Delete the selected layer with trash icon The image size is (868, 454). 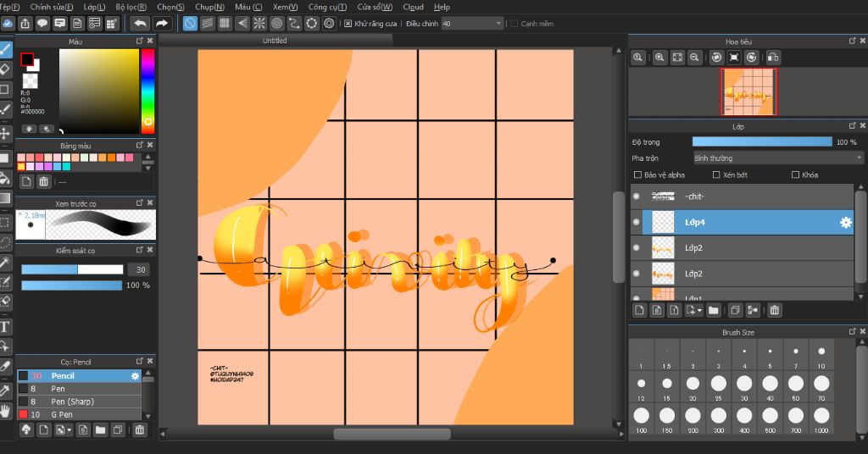(x=775, y=310)
